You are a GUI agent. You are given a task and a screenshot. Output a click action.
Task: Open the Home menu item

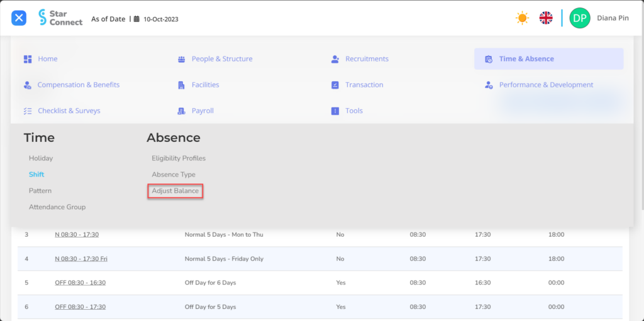[48, 58]
